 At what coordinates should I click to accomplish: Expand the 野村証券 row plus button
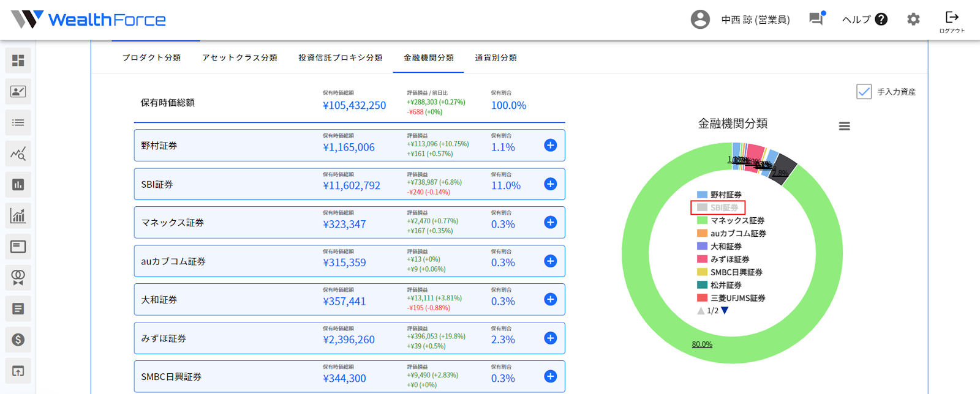coord(551,145)
